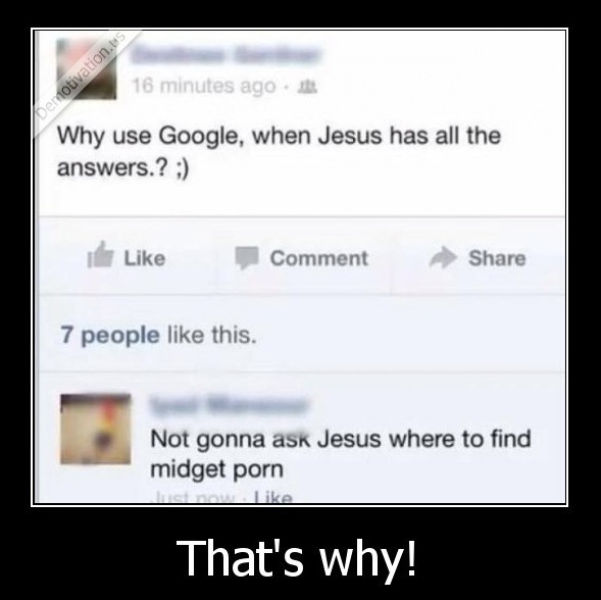The image size is (601, 600).
Task: Open the post author's profile picture
Action: (86, 69)
